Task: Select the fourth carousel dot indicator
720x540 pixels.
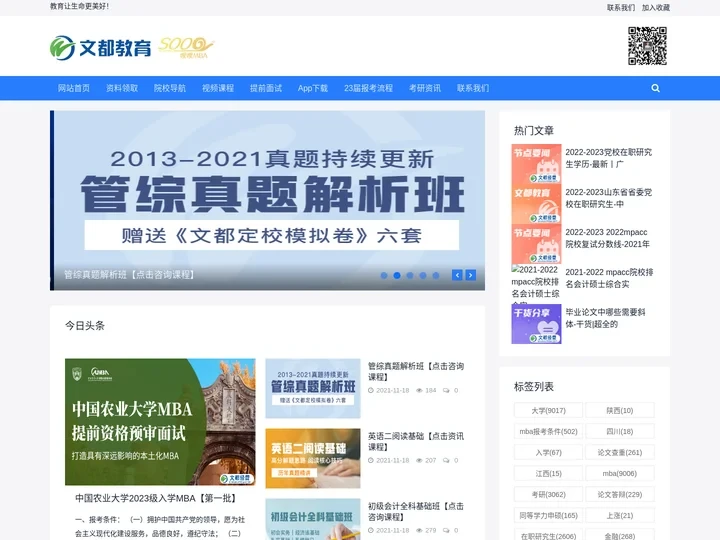Action: tap(423, 276)
